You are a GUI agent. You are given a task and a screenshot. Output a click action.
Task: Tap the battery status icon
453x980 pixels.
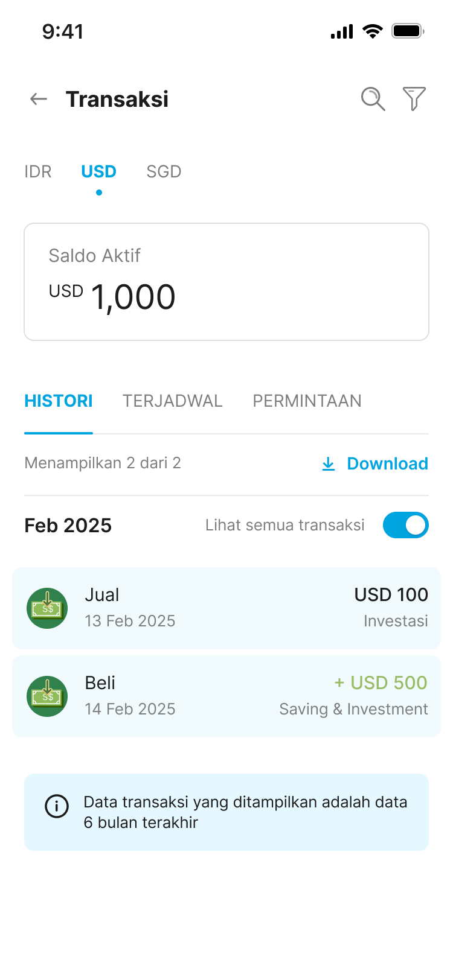pos(408,31)
